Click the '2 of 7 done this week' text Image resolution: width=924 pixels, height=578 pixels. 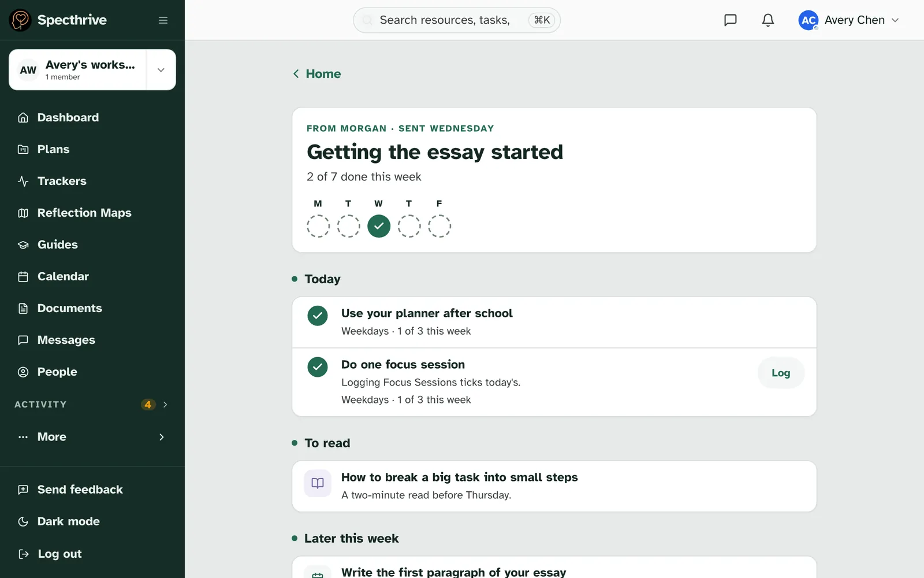coord(364,177)
